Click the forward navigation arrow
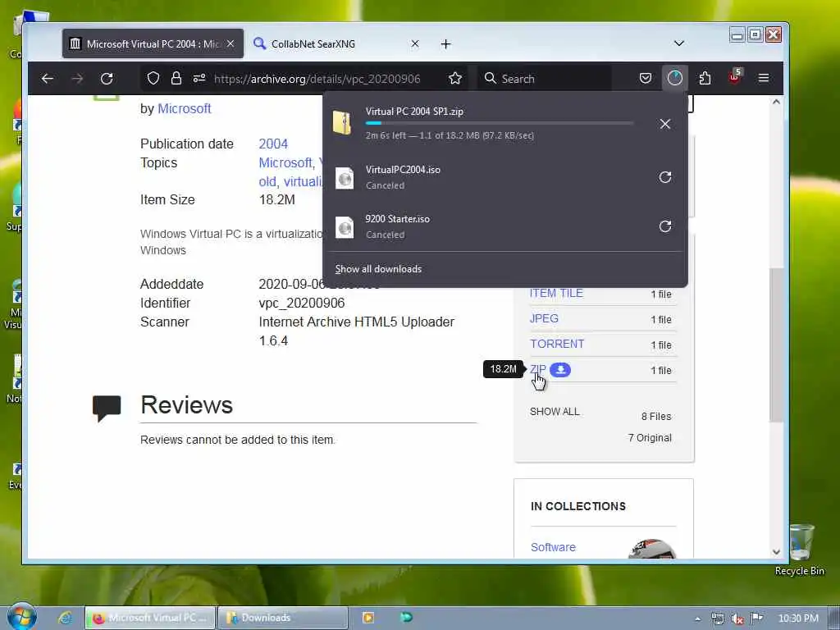 [77, 79]
